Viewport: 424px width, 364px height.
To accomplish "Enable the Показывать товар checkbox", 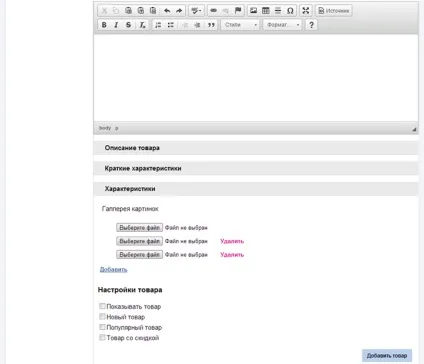I will point(102,306).
